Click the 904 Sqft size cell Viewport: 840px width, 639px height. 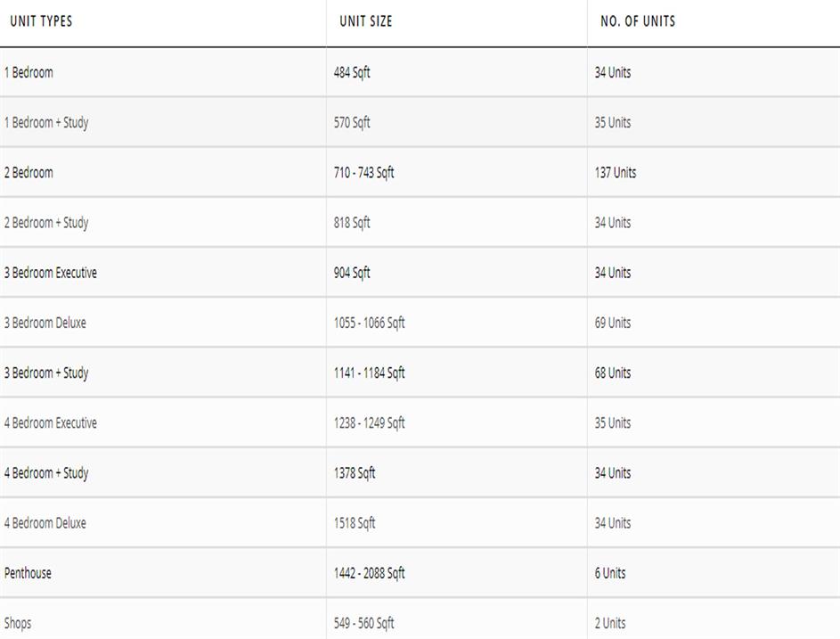click(x=352, y=273)
